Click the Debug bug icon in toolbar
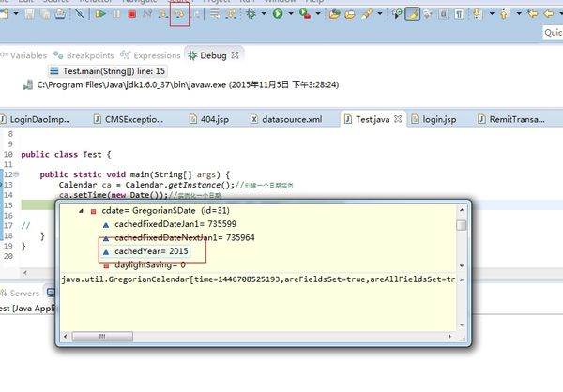 pyautogui.click(x=253, y=14)
